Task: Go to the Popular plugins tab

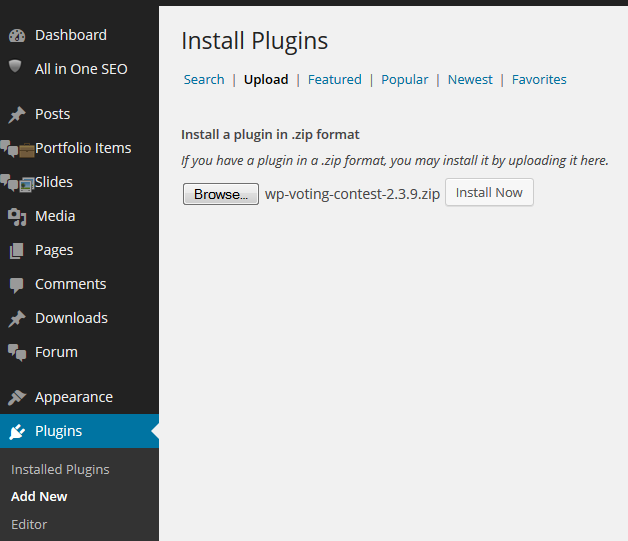Action: click(405, 79)
